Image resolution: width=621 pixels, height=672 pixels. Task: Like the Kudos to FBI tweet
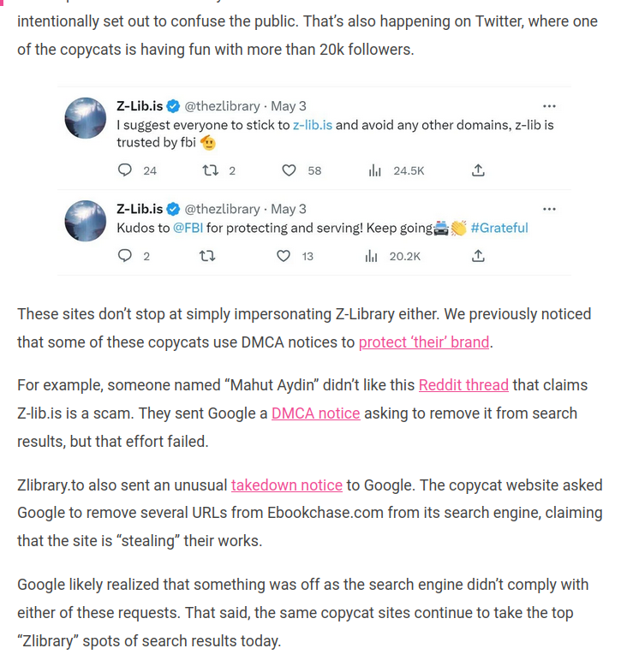coord(284,255)
